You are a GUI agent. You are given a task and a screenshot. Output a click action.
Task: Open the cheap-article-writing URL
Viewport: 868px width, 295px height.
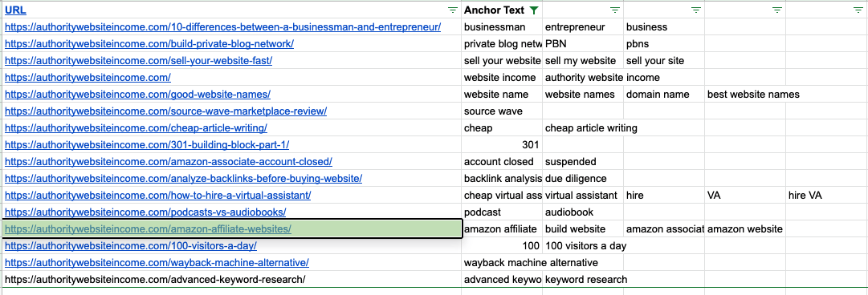136,128
